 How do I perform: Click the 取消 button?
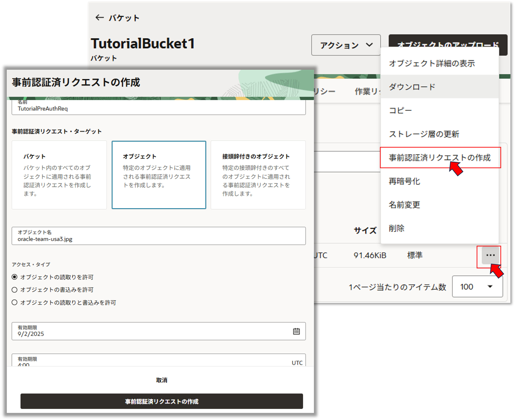(162, 380)
